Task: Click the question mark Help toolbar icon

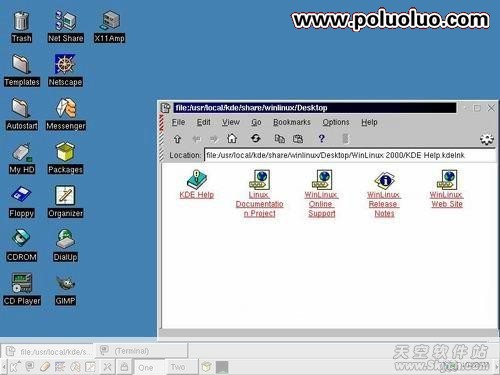Action: (321, 138)
